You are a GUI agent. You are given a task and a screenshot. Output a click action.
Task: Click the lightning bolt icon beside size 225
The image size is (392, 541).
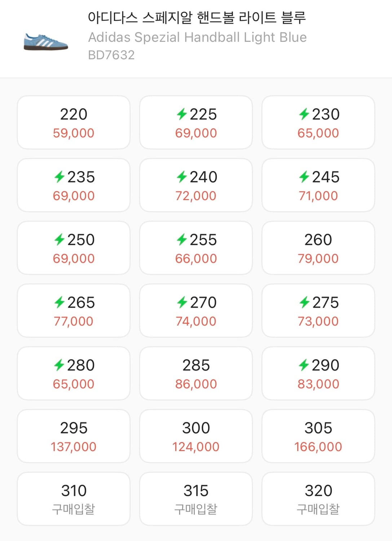[x=181, y=114]
